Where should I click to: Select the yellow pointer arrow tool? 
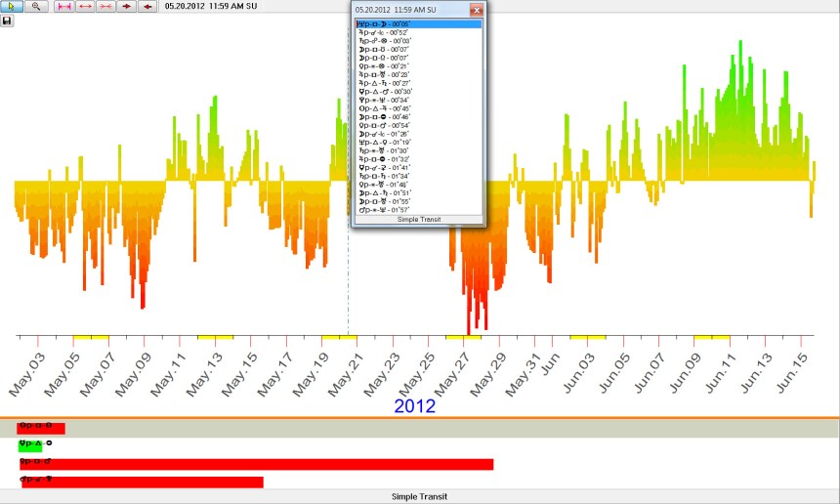11,6
